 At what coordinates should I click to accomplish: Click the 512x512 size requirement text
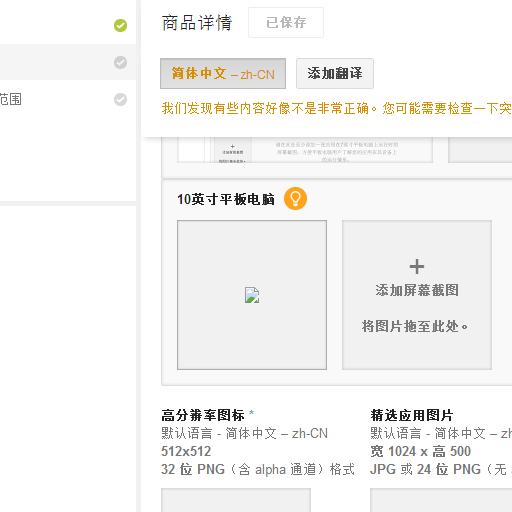click(x=186, y=451)
